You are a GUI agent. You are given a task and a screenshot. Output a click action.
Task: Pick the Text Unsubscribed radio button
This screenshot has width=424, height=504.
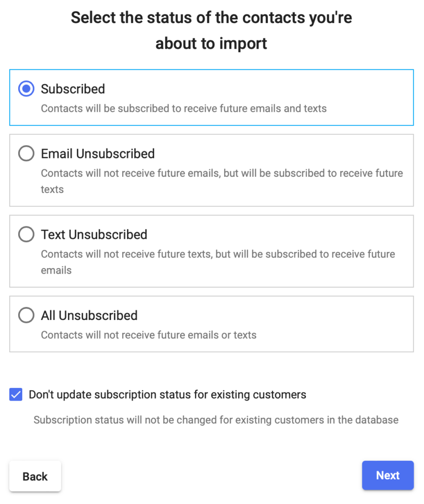pos(26,234)
